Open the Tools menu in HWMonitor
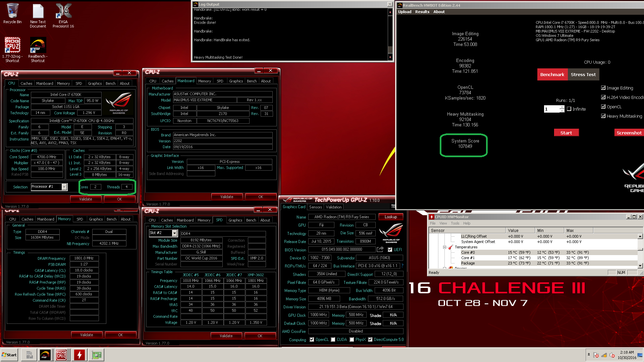The height and width of the screenshot is (362, 644). (455, 223)
